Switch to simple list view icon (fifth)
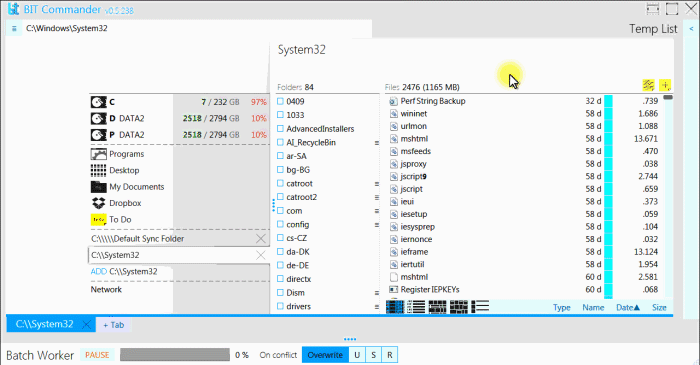The width and height of the screenshot is (700, 365). tap(480, 307)
